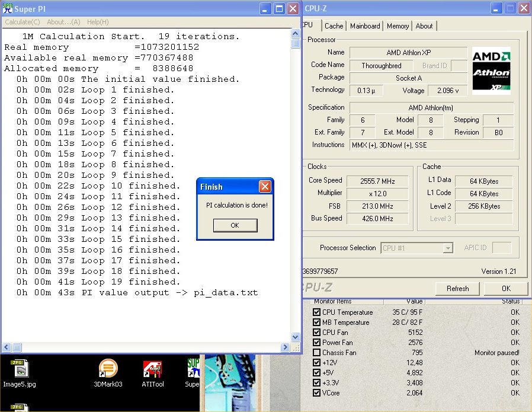Click the Super PI scroll up arrow
532x412 pixels.
click(296, 33)
